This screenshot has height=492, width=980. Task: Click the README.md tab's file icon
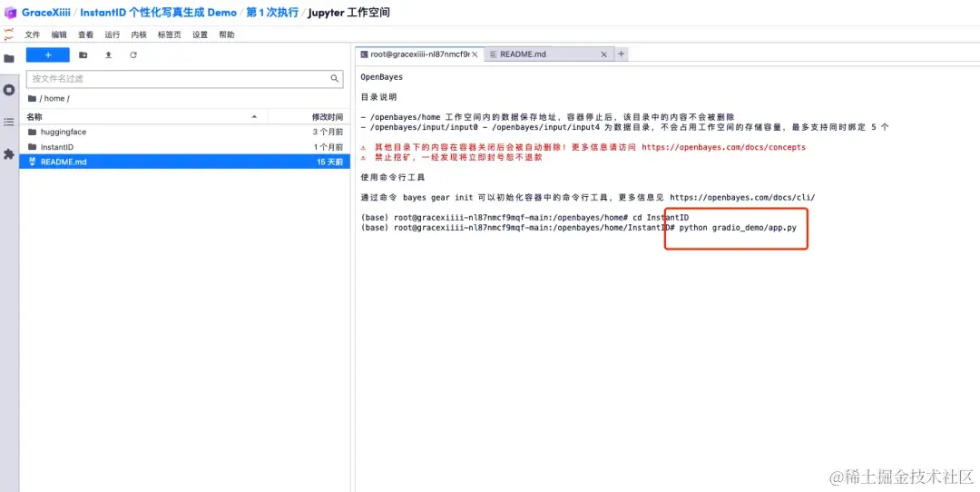point(494,54)
